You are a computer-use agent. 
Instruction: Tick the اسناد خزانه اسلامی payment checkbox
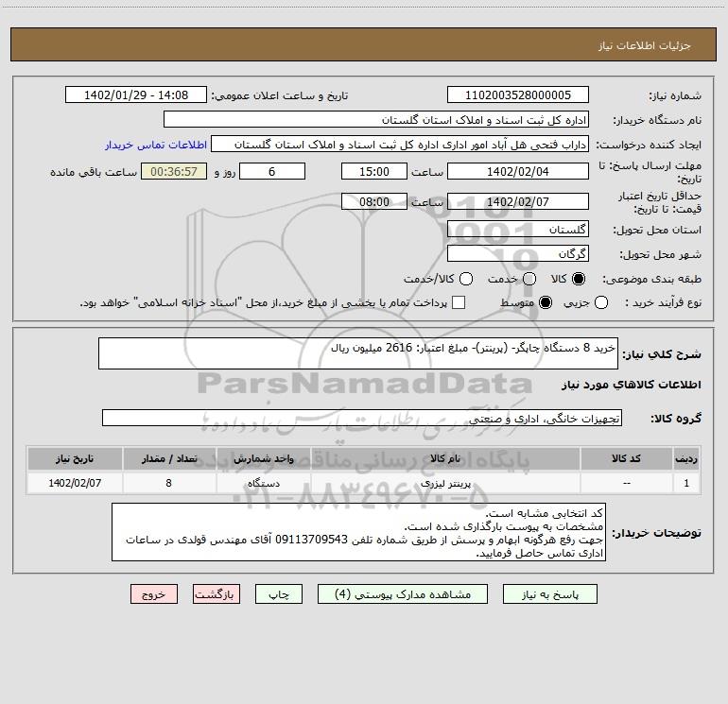tap(459, 302)
